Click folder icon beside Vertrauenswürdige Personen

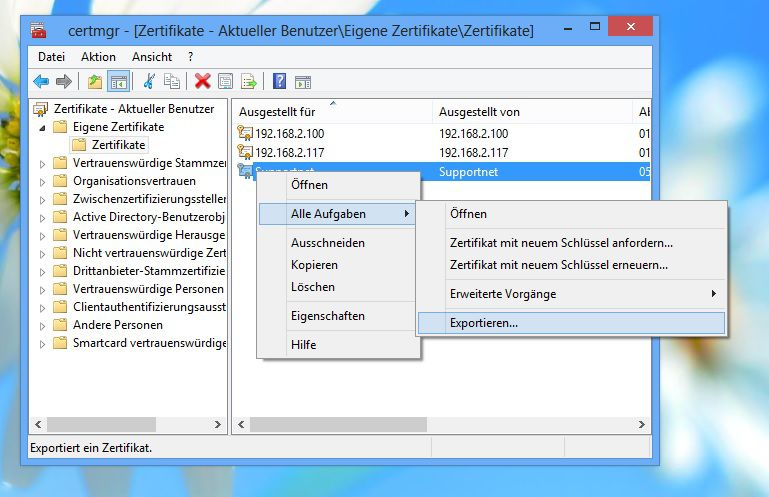(x=60, y=289)
